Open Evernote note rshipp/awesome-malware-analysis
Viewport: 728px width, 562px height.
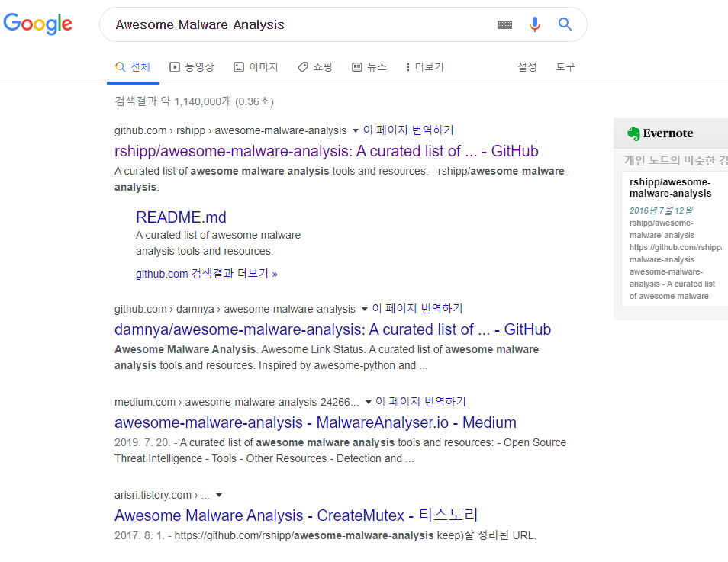pos(671,188)
